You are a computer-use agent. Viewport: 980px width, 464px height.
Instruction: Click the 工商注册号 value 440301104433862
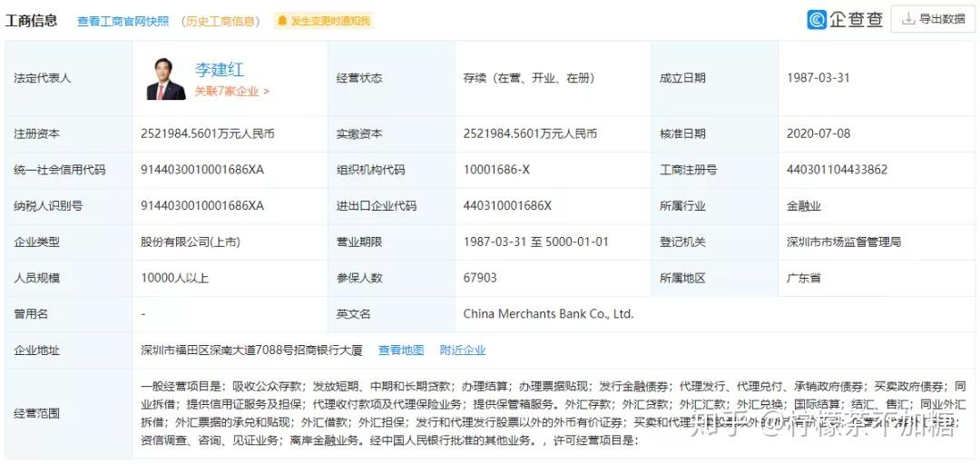point(837,170)
